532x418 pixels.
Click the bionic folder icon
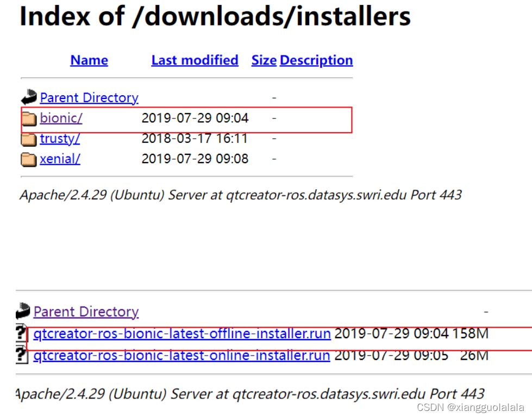[x=29, y=118]
